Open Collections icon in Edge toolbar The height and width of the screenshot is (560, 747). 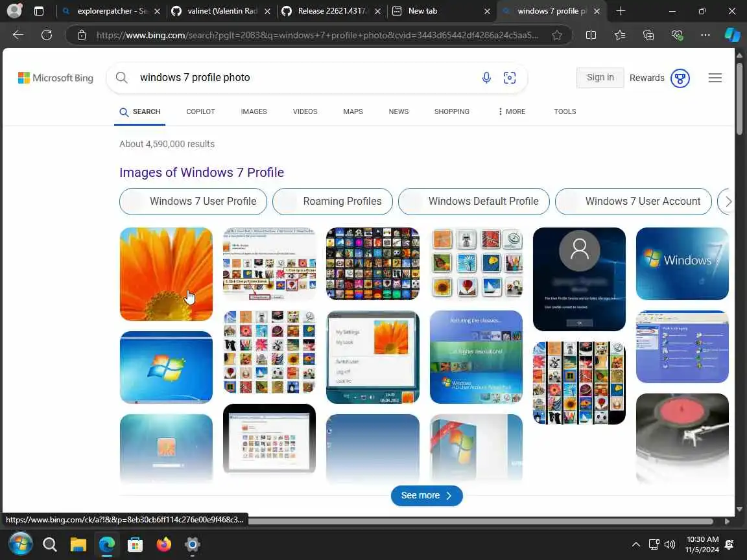click(x=648, y=35)
